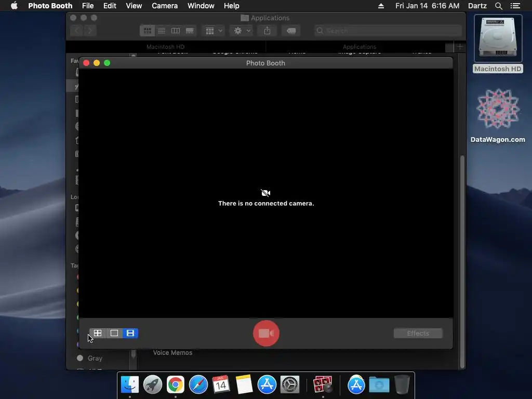Open Notification Center list icon
Image resolution: width=532 pixels, height=399 pixels.
[515, 6]
